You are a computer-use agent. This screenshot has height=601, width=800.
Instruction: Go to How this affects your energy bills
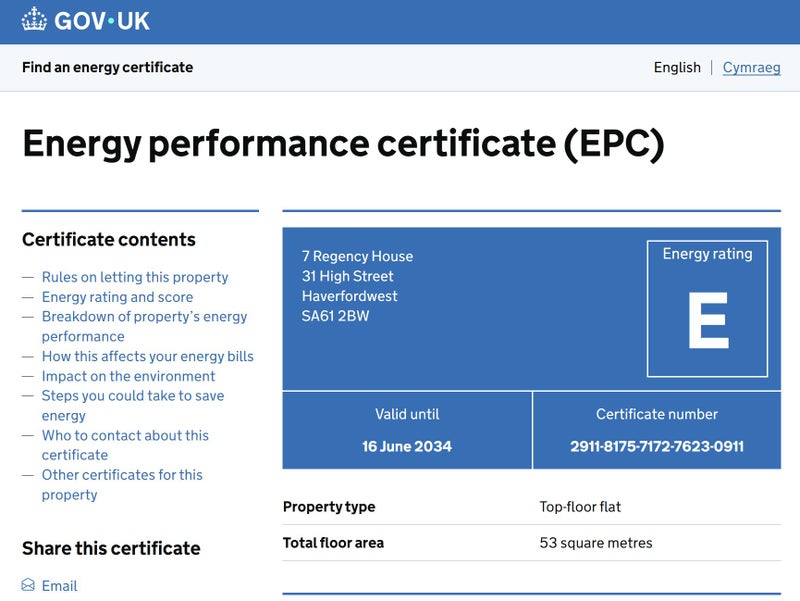148,356
